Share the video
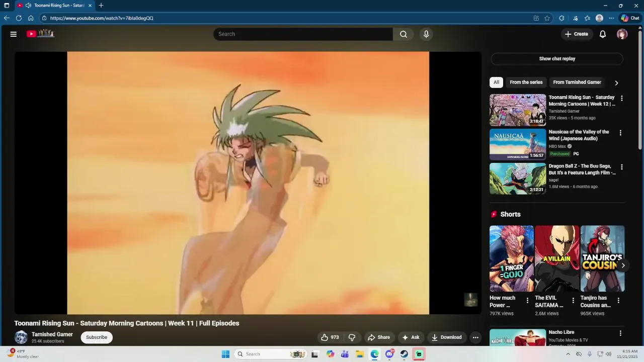The image size is (644, 362). [x=379, y=337]
